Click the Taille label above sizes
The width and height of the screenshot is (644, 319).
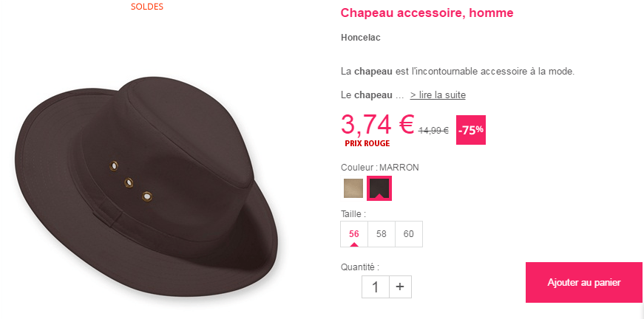tap(353, 213)
